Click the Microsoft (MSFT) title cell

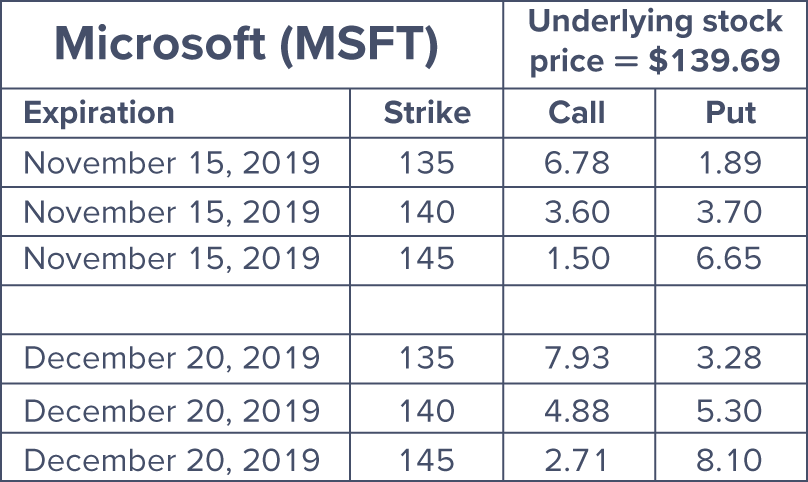pyautogui.click(x=251, y=44)
